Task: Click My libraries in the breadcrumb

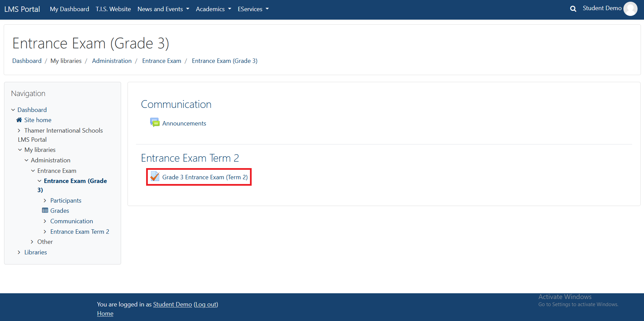Action: [66, 61]
